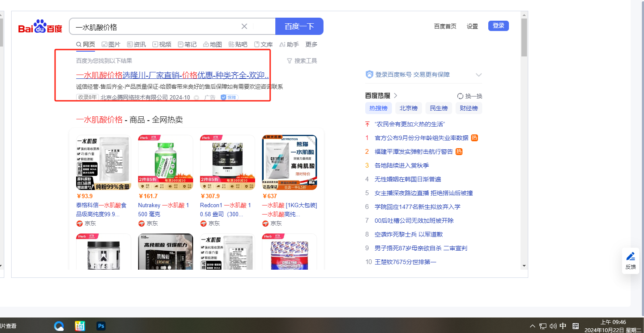Screen dimensions: 644x333
Task: Switch to the 民生榜 tab
Action: tap(439, 108)
